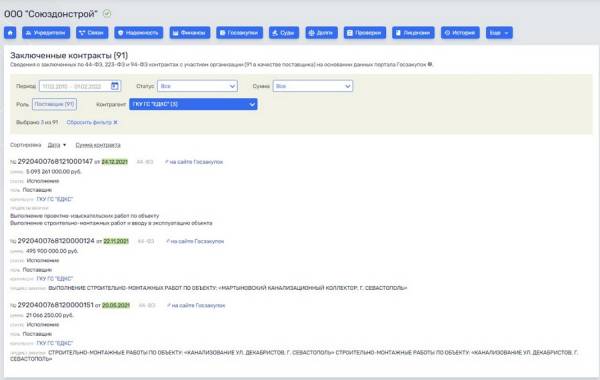Open the Долги section
The width and height of the screenshot is (600, 380).
321,33
